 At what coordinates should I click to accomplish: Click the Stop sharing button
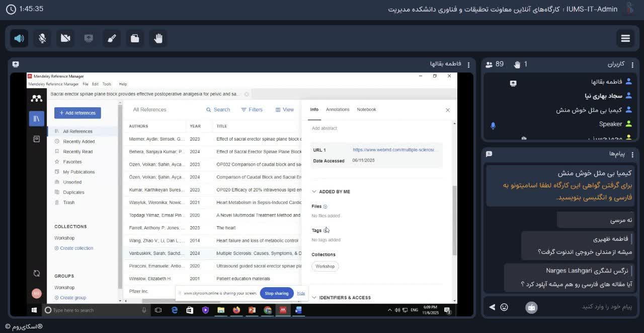coord(276,293)
